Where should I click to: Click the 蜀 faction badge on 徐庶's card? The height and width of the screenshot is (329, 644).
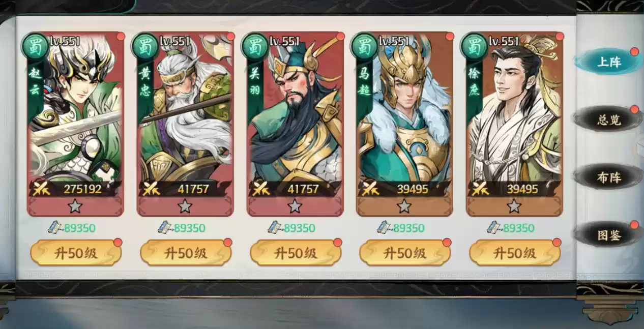[475, 46]
